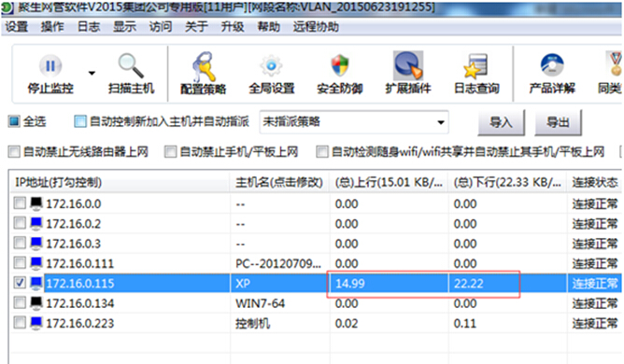Click computer icon for 172.16.0.115
Viewport: 624px width, 364px height.
tap(36, 283)
